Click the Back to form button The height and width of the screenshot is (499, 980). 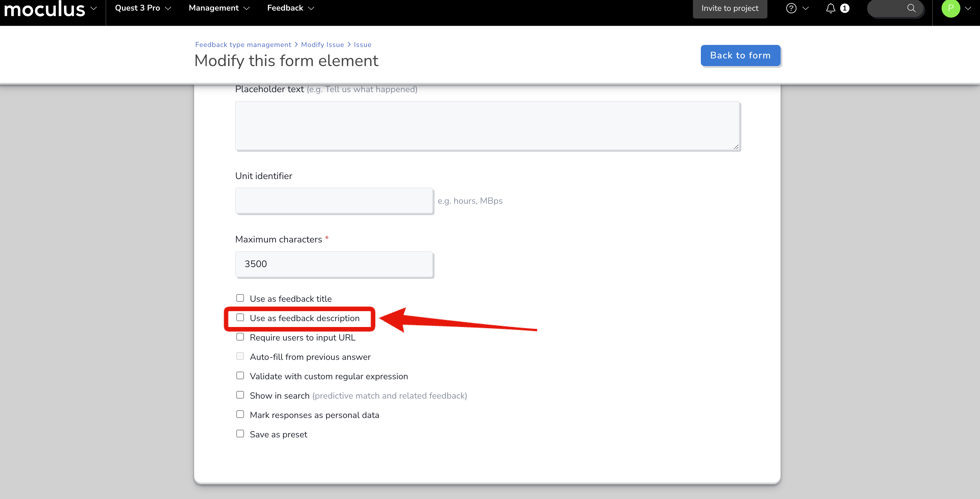pos(740,55)
